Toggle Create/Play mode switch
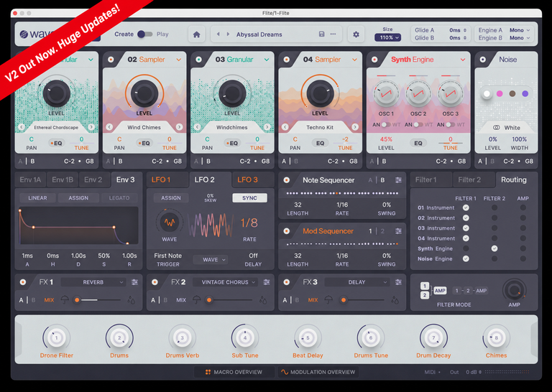The height and width of the screenshot is (392, 552). click(144, 34)
